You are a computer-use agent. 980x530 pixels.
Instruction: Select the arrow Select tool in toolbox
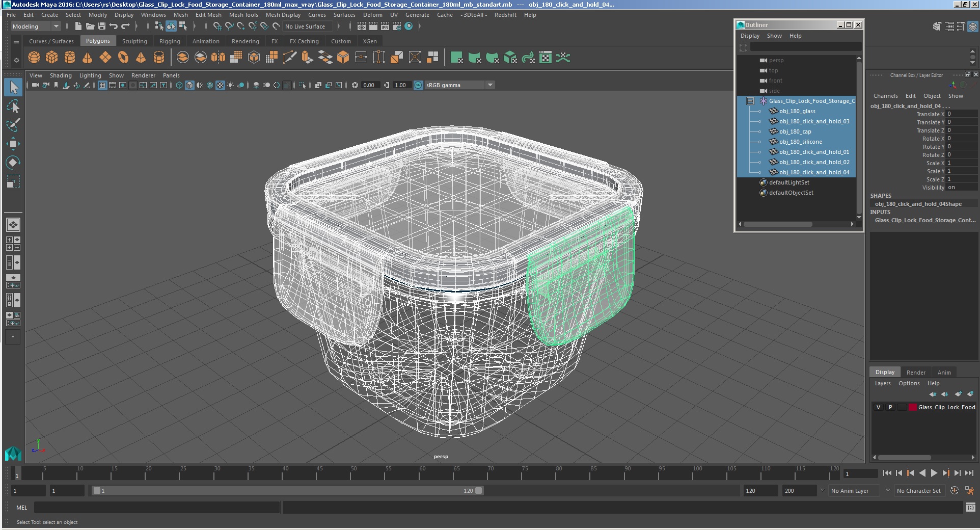click(13, 88)
